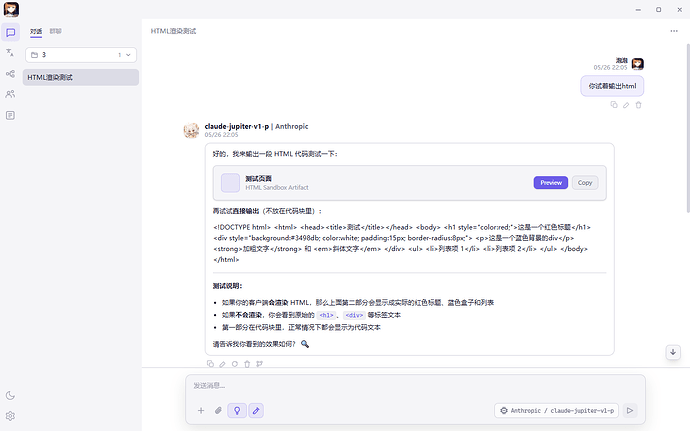Image resolution: width=690 pixels, height=431 pixels.
Task: Open the notes document sidebar icon
Action: (x=10, y=115)
